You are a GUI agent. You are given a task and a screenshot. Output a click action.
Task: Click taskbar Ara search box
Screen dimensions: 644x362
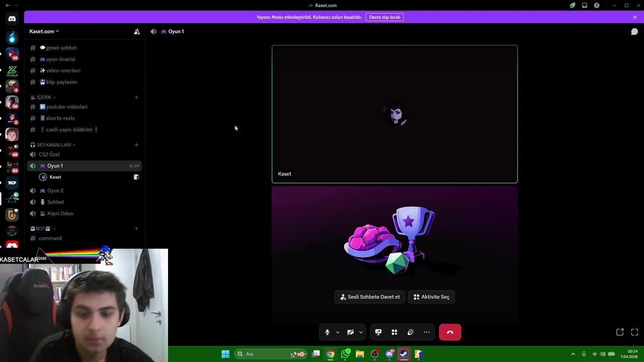[x=271, y=354]
